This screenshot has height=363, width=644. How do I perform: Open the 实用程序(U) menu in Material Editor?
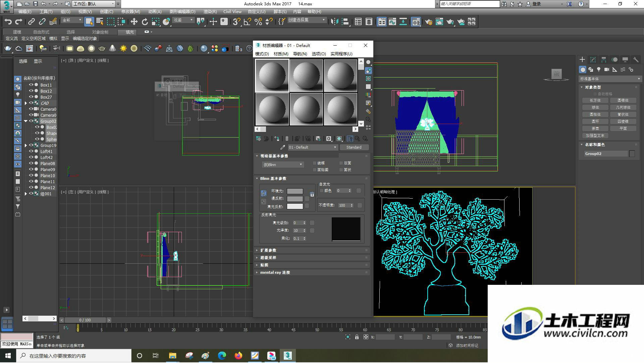341,54
